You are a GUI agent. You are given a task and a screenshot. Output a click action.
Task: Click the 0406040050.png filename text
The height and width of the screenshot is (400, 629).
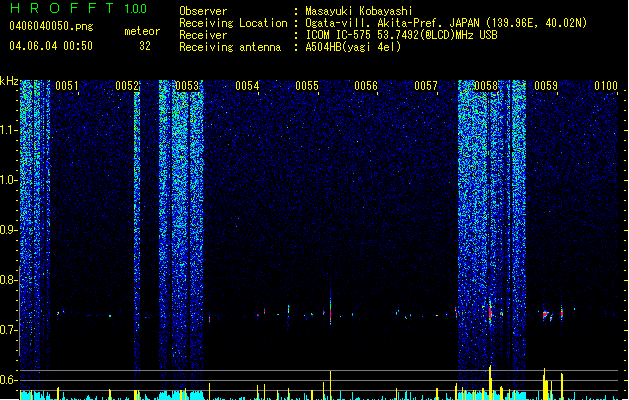point(51,26)
